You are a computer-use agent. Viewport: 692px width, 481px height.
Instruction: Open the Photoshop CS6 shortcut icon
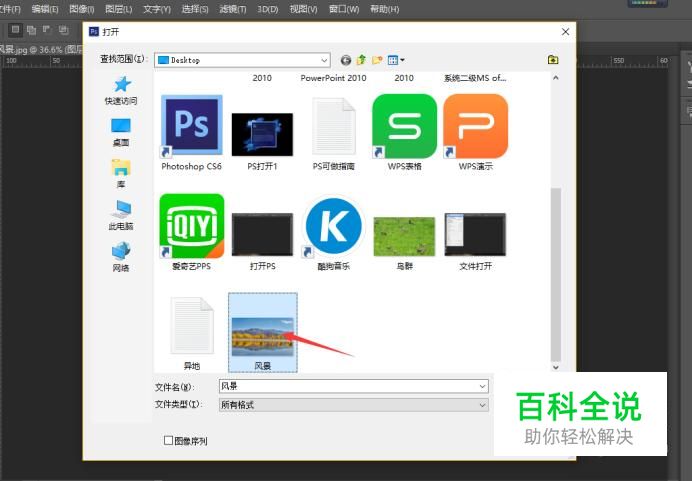point(192,126)
